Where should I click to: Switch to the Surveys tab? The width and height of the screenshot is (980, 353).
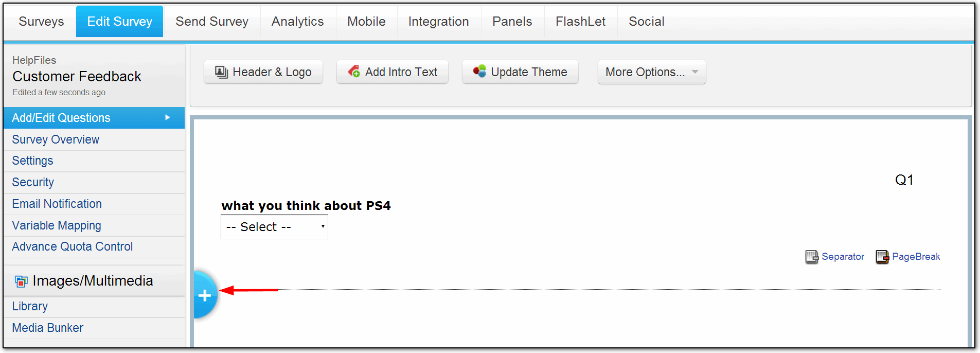click(x=41, y=22)
